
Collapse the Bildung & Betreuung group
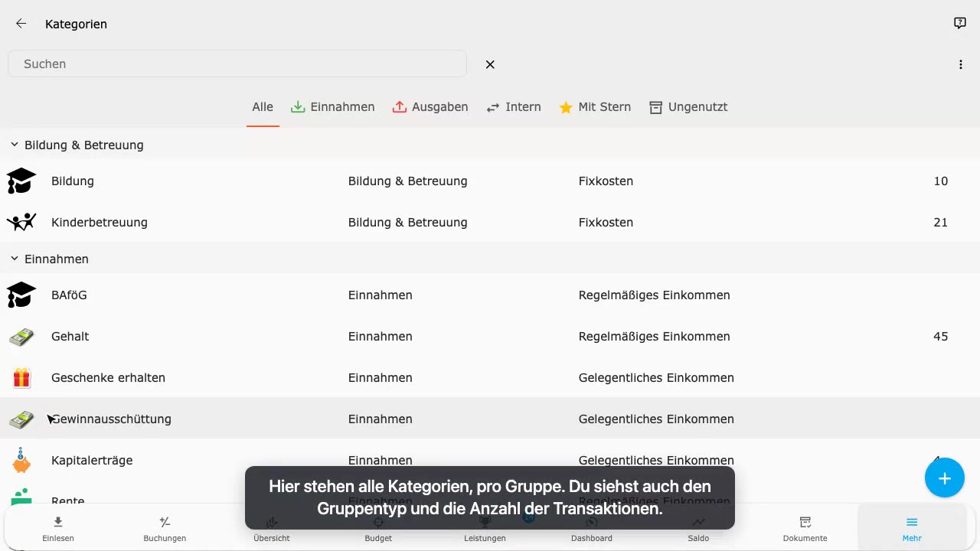14,145
